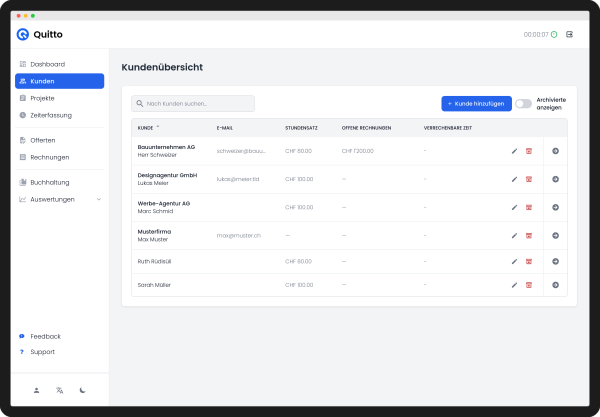Open Projekte in the sidebar

pos(43,98)
